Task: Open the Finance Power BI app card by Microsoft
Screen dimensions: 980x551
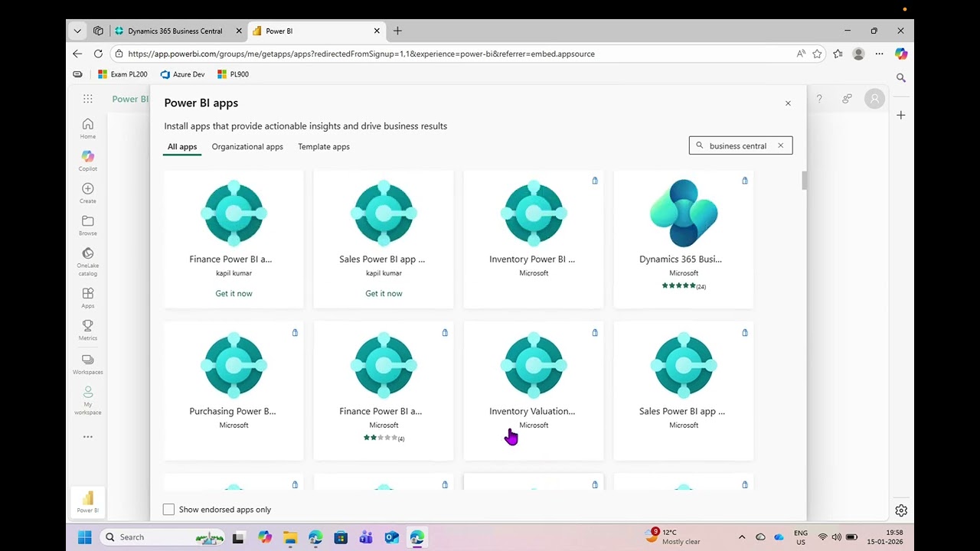Action: [x=384, y=391]
